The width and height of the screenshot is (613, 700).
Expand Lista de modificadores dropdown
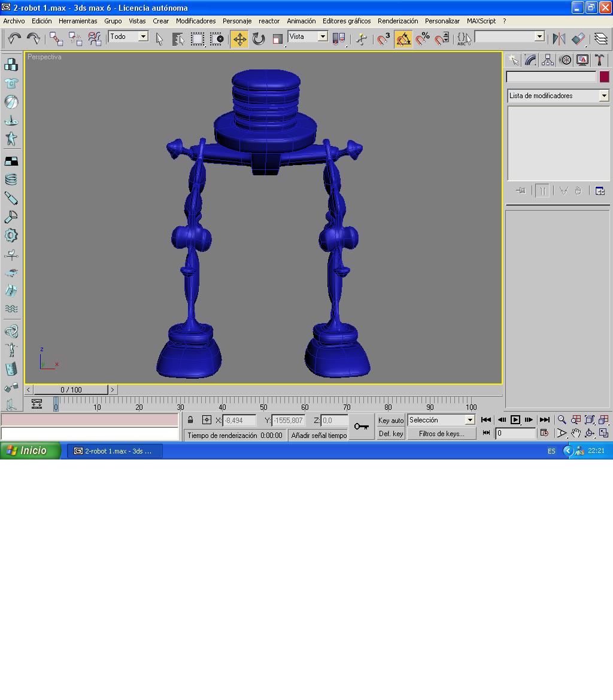604,96
